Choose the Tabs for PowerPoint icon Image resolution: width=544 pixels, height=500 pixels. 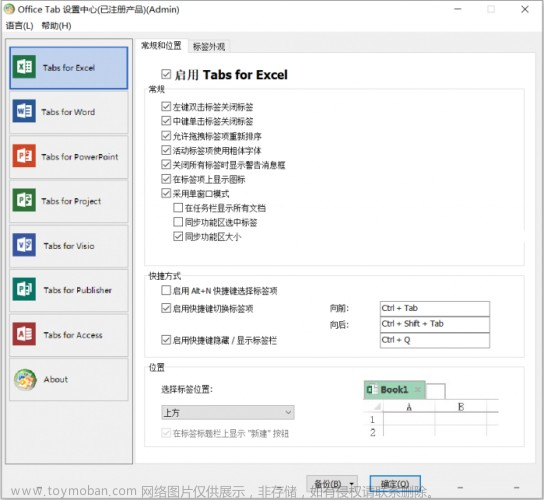click(x=24, y=156)
